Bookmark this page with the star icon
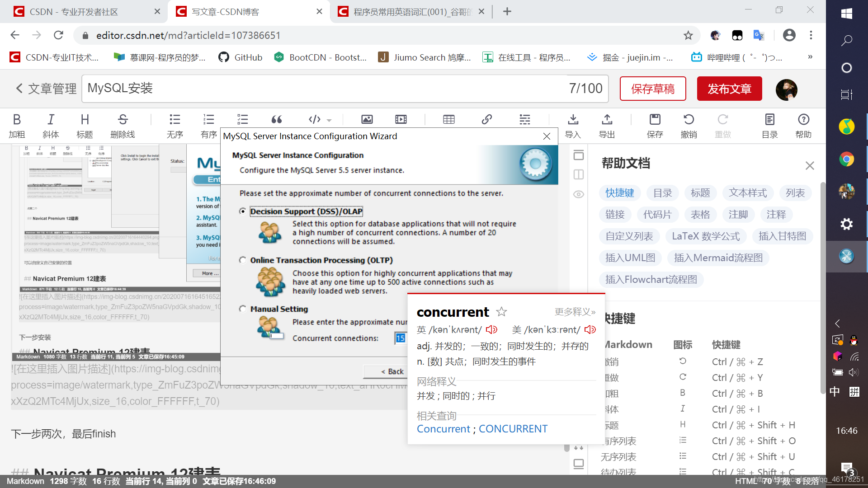Viewport: 868px width, 488px height. point(688,35)
